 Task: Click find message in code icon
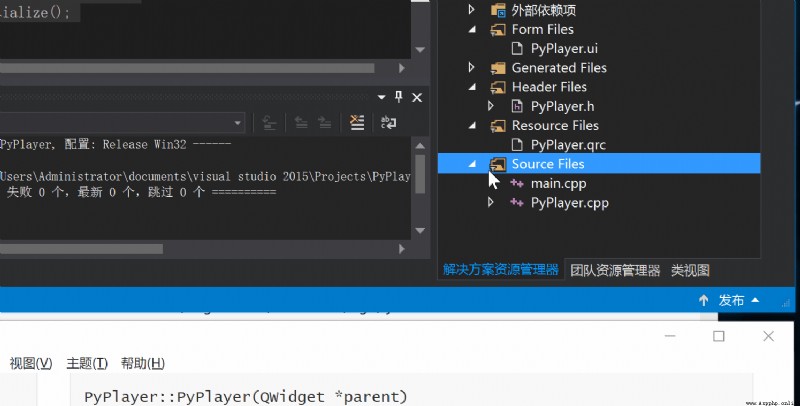pyautogui.click(x=268, y=123)
